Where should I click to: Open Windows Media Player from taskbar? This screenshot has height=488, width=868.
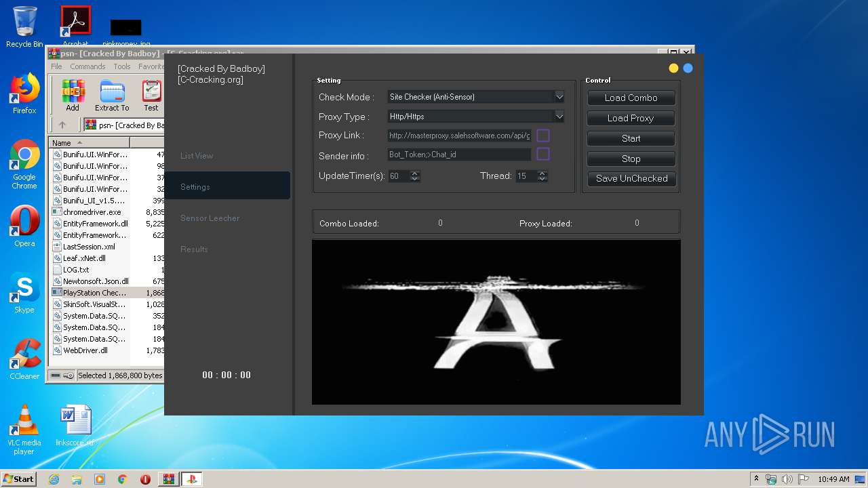[100, 479]
